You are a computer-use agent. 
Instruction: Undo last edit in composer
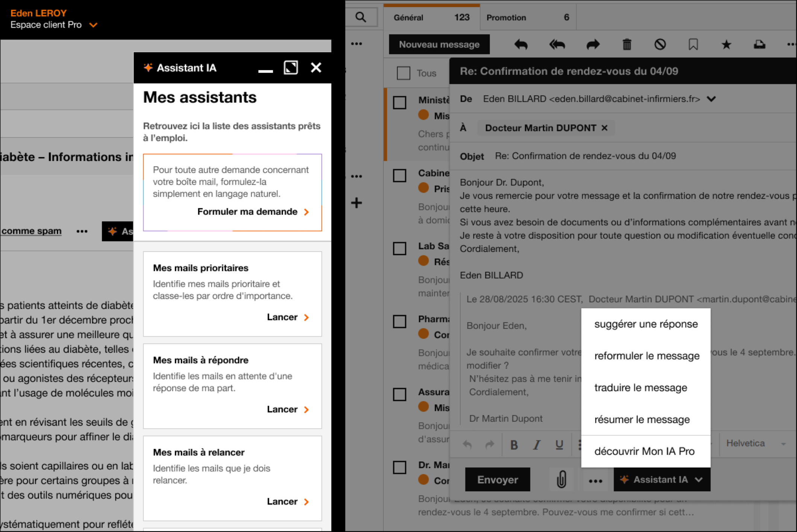click(467, 445)
